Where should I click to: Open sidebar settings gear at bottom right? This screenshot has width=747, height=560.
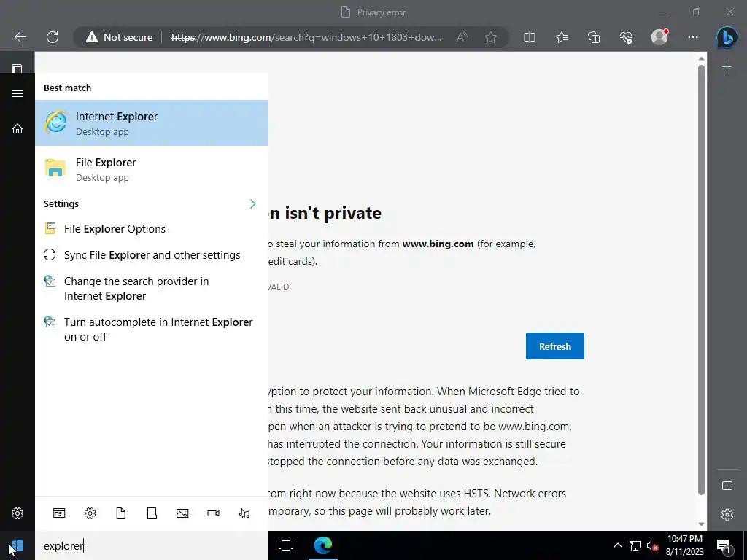tap(727, 514)
